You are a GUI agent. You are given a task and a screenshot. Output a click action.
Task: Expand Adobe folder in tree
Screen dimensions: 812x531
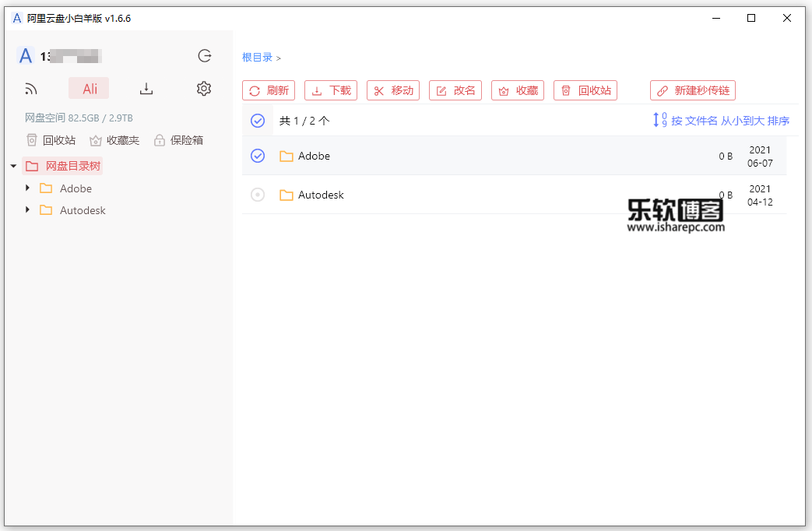coord(27,188)
